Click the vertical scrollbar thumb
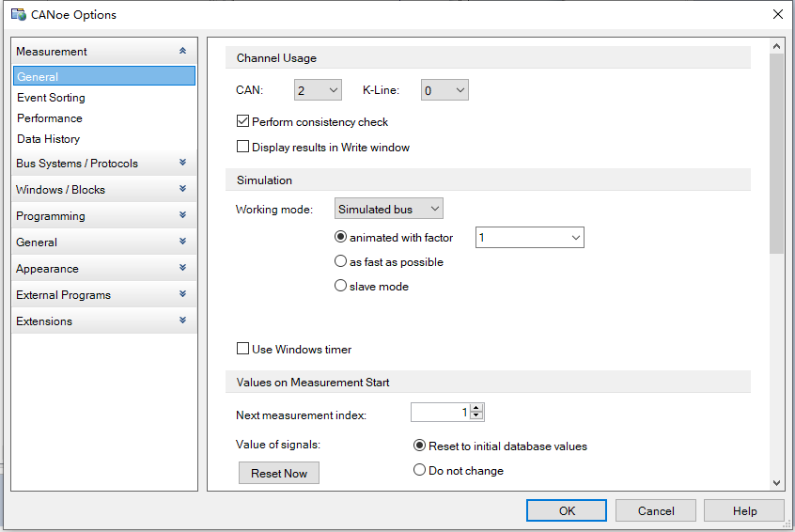This screenshot has height=532, width=795. (776, 153)
